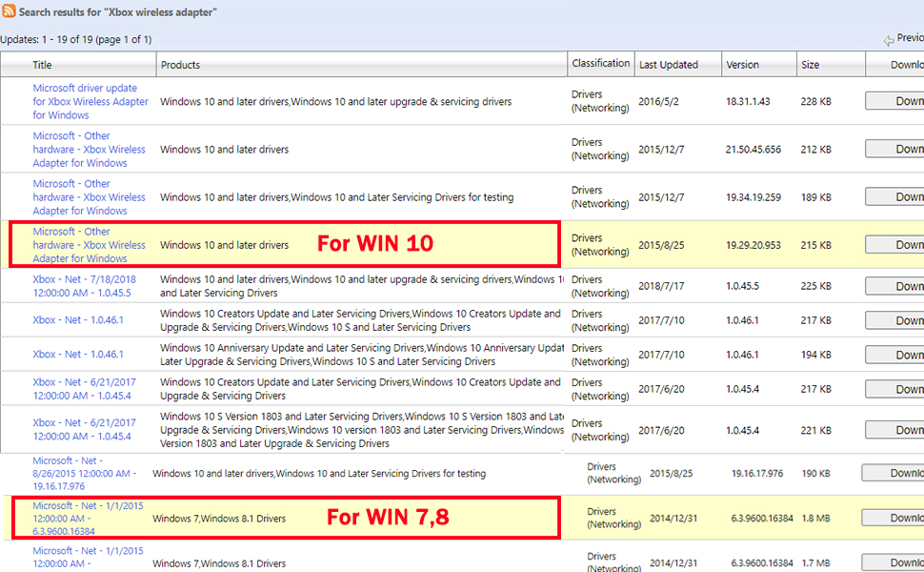The height and width of the screenshot is (572, 924).
Task: Open Microsoft - Net - 1/1/2015 link sized 1.7 MB
Action: coord(88,558)
